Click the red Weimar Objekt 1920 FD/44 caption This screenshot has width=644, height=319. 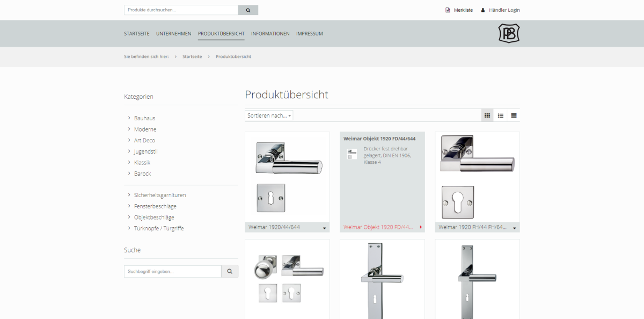tap(378, 227)
